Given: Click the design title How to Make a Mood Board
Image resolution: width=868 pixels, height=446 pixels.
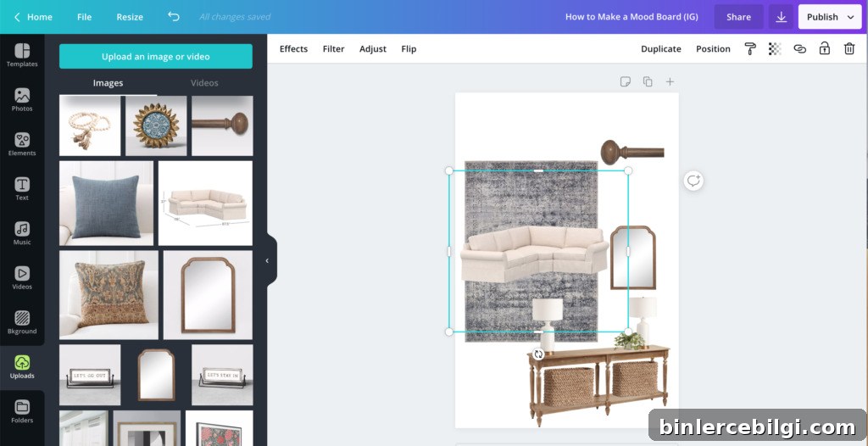Looking at the screenshot, I should pos(632,17).
